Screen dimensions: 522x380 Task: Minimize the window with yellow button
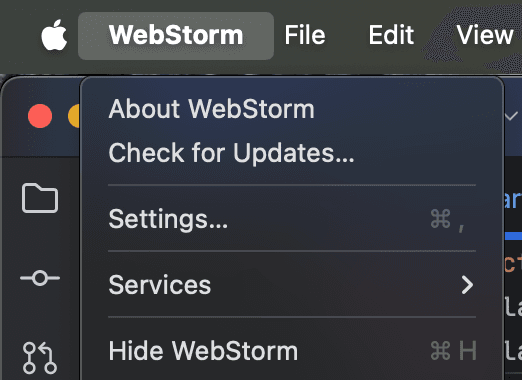74,116
